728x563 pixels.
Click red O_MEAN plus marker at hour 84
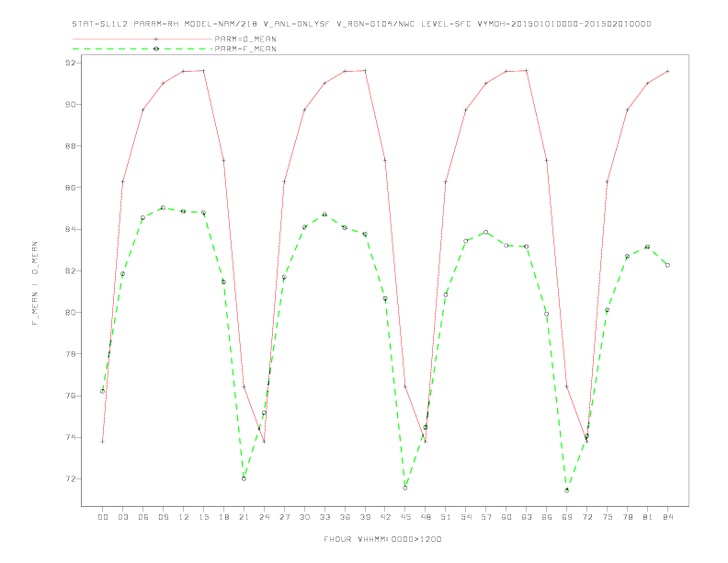pyautogui.click(x=667, y=71)
